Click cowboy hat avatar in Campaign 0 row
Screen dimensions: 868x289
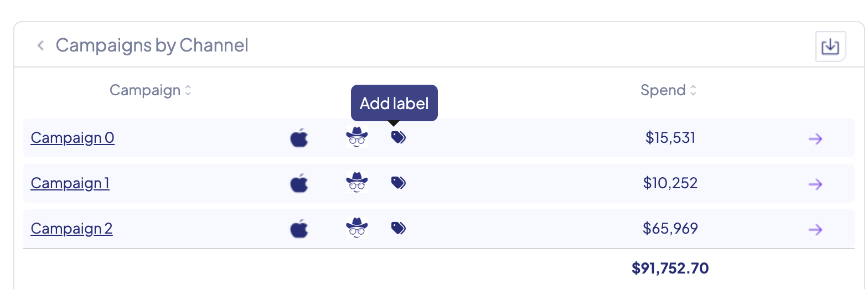pos(357,137)
